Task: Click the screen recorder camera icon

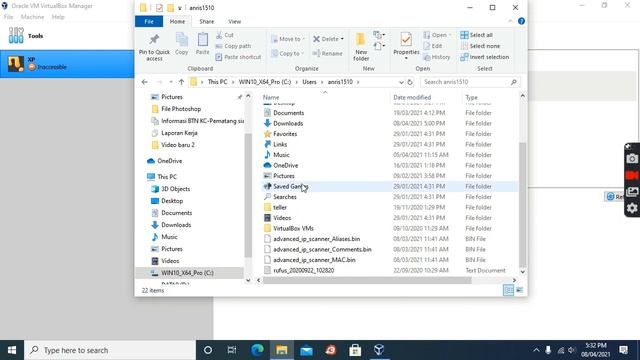Action: point(632,158)
